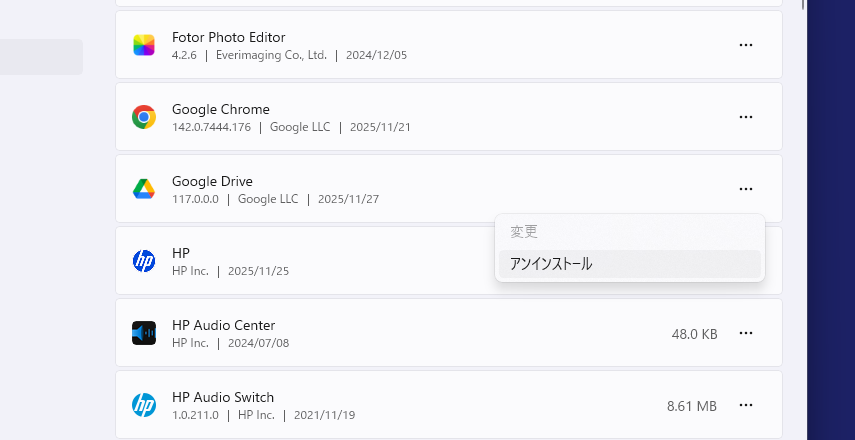Click the HP Audio Switch icon

pos(144,405)
